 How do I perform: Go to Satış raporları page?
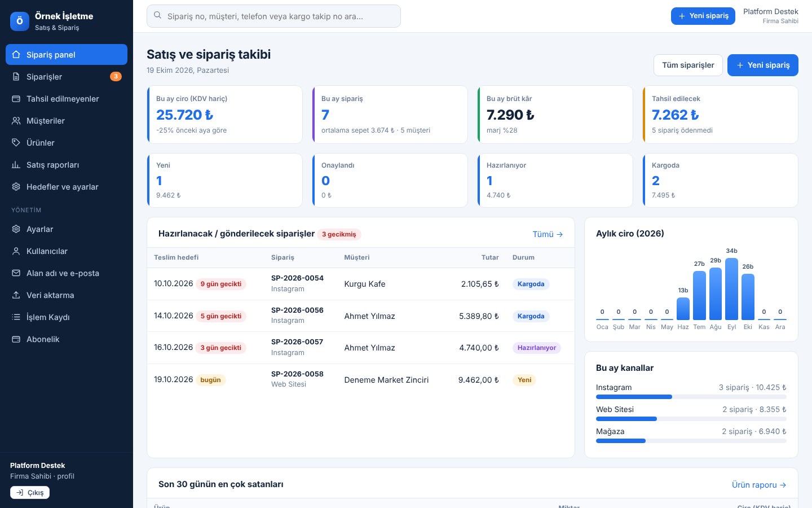coord(67,165)
